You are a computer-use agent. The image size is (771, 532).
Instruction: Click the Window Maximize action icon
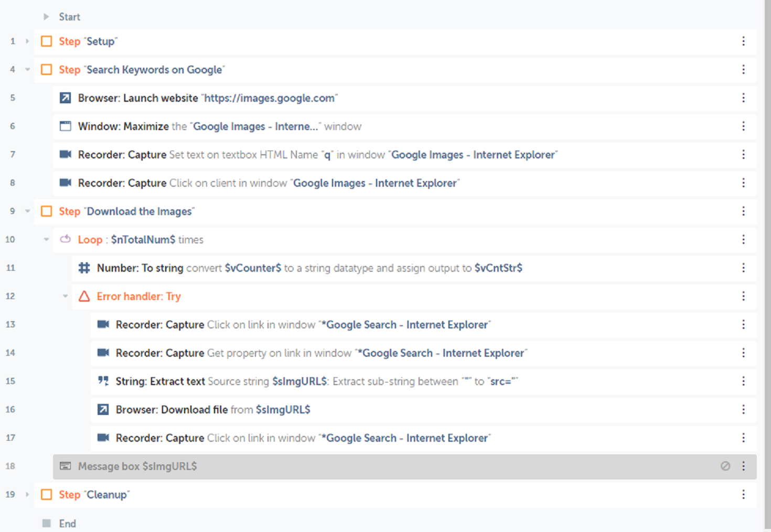(x=65, y=126)
